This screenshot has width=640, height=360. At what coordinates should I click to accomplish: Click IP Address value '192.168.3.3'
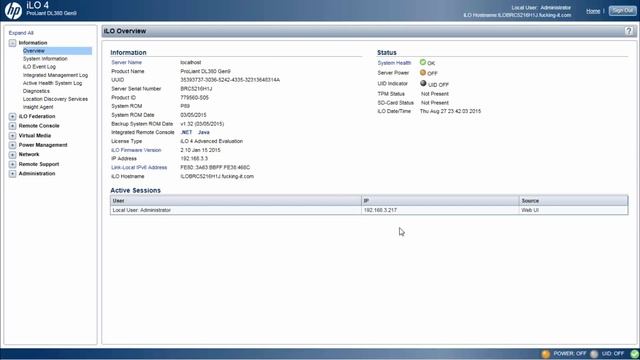point(194,158)
